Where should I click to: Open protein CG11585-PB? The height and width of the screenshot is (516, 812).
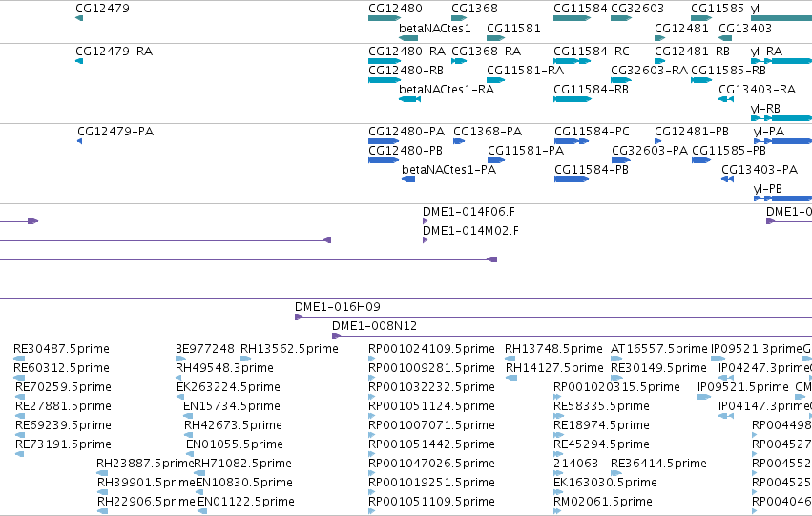(x=729, y=151)
